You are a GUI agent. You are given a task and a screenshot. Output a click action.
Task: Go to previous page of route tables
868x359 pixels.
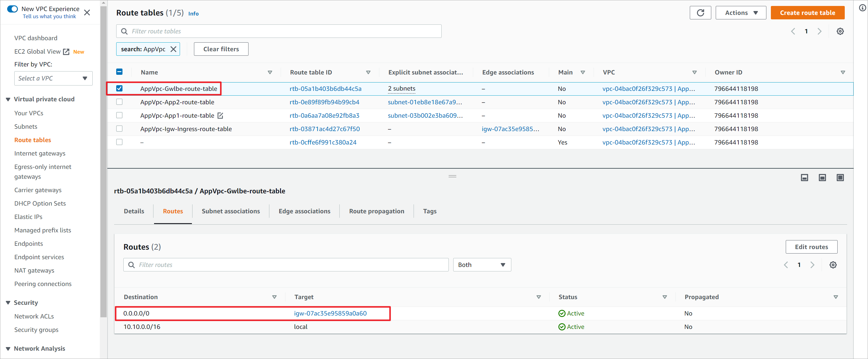click(793, 31)
